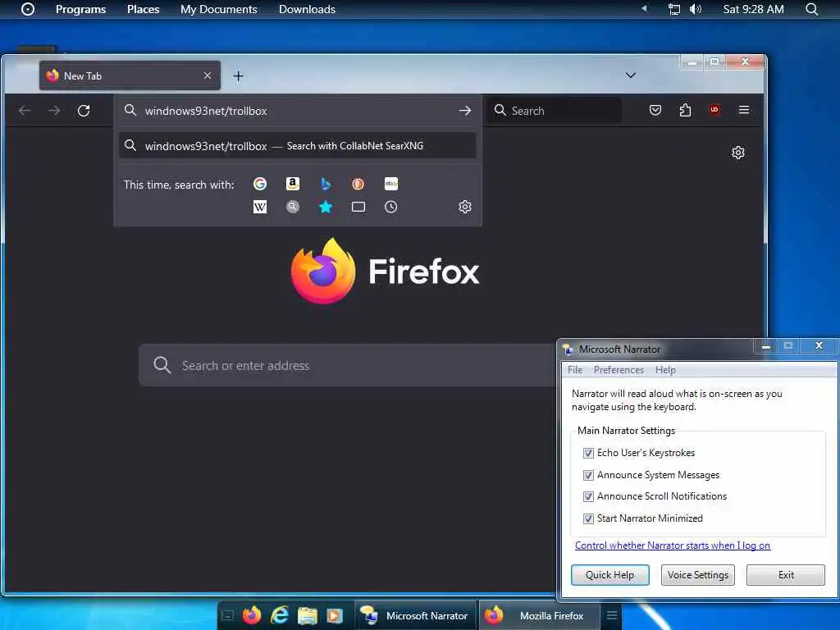Image resolution: width=840 pixels, height=630 pixels.
Task: Click the Go arrow in address bar
Action: click(x=465, y=111)
